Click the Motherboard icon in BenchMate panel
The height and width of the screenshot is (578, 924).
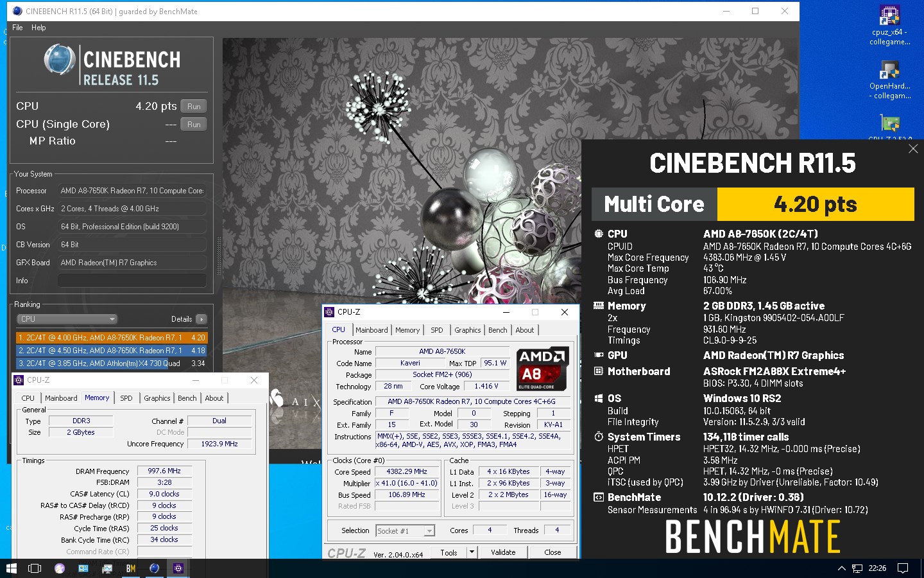(599, 371)
